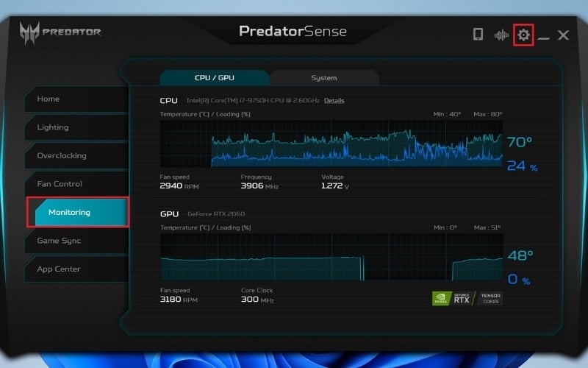Minimize the PredatorSense window
Viewport: 588px width, 368px height.
pyautogui.click(x=543, y=38)
